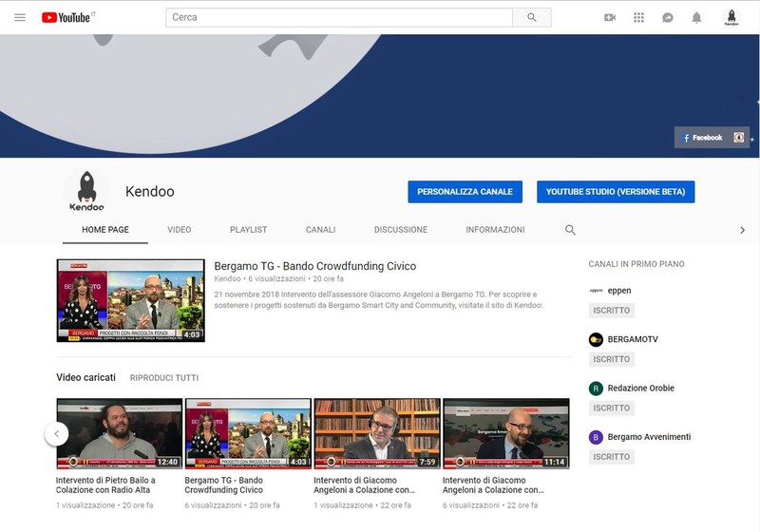The height and width of the screenshot is (532, 760).
Task: Click title Intervento di Pietro Bailo
Action: [x=105, y=485]
